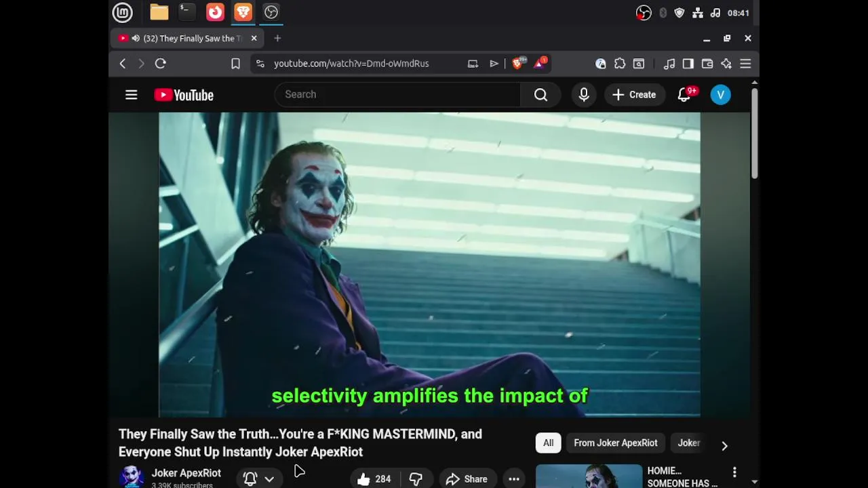
Task: Open the Linux Mint start menu
Action: point(123,12)
